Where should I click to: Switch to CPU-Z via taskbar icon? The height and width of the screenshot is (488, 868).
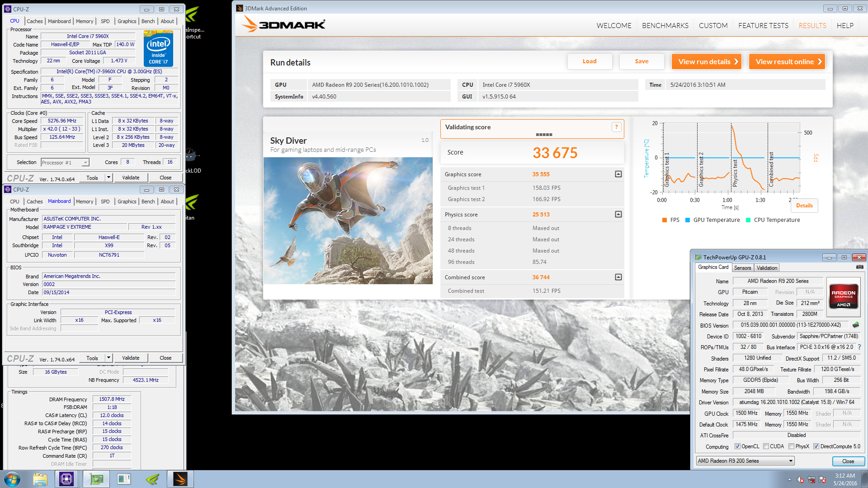click(x=66, y=479)
